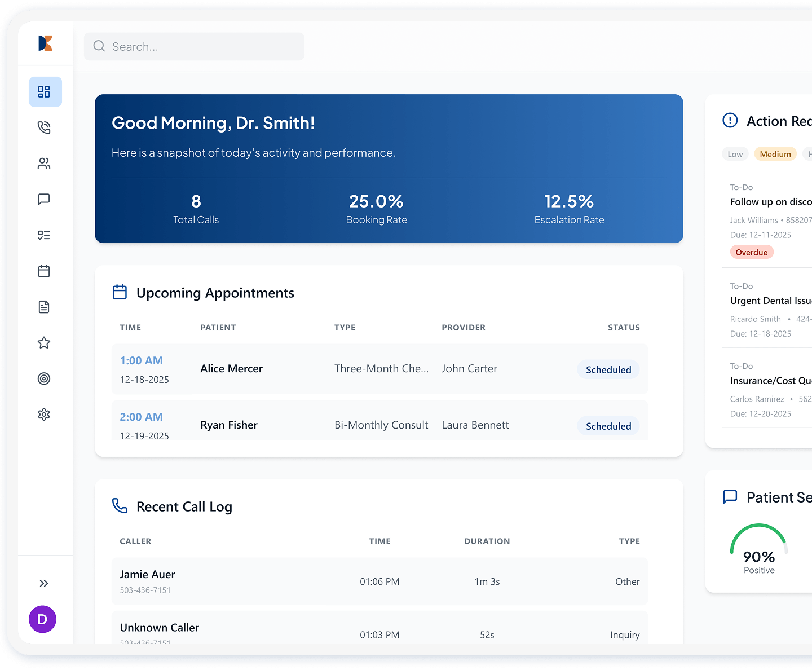The image size is (812, 670).
Task: Click the Search input field
Action: click(x=194, y=46)
